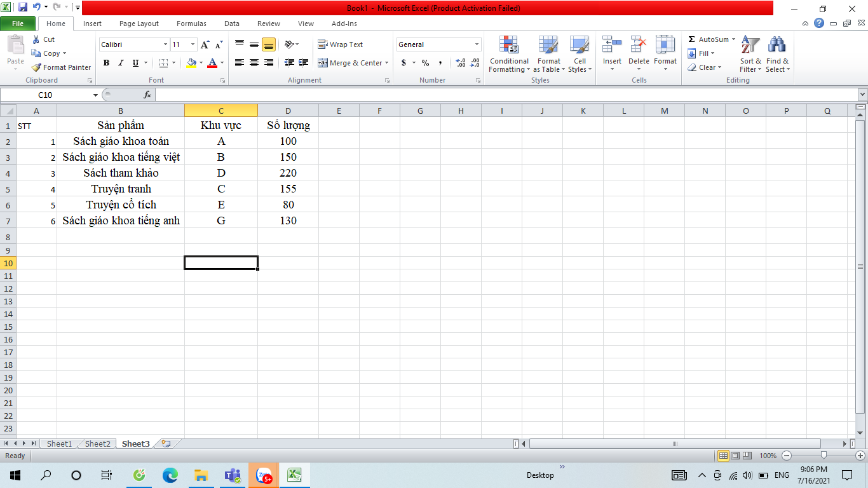The image size is (868, 488).
Task: Apply Accounting dollar number format
Action: tap(403, 63)
